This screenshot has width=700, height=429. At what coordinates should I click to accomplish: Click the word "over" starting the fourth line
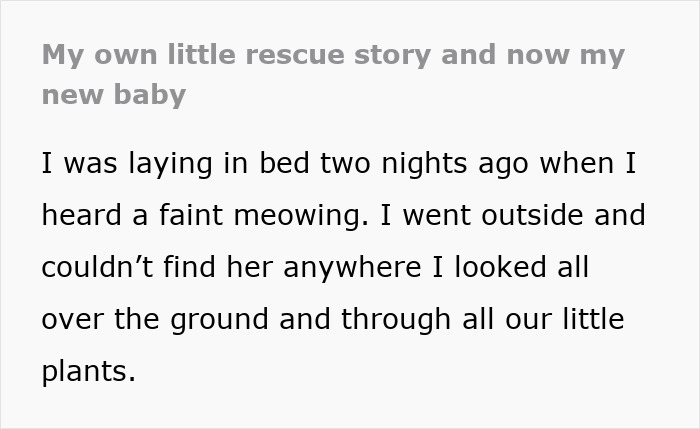70,319
